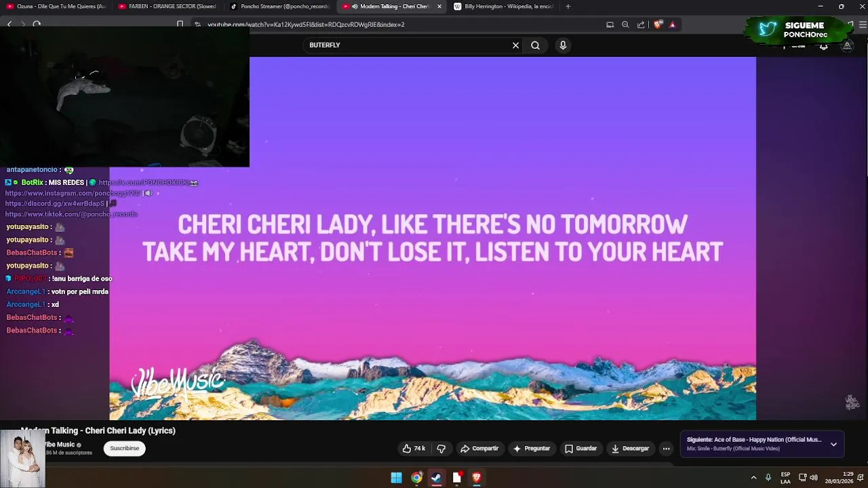Show hidden system tray icons

click(x=753, y=478)
